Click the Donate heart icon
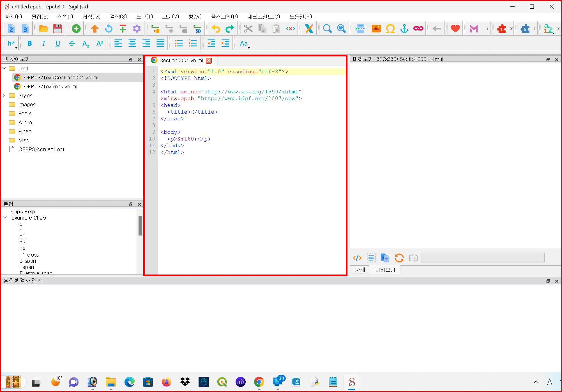Screen dimensions: 562x392 click(x=455, y=29)
